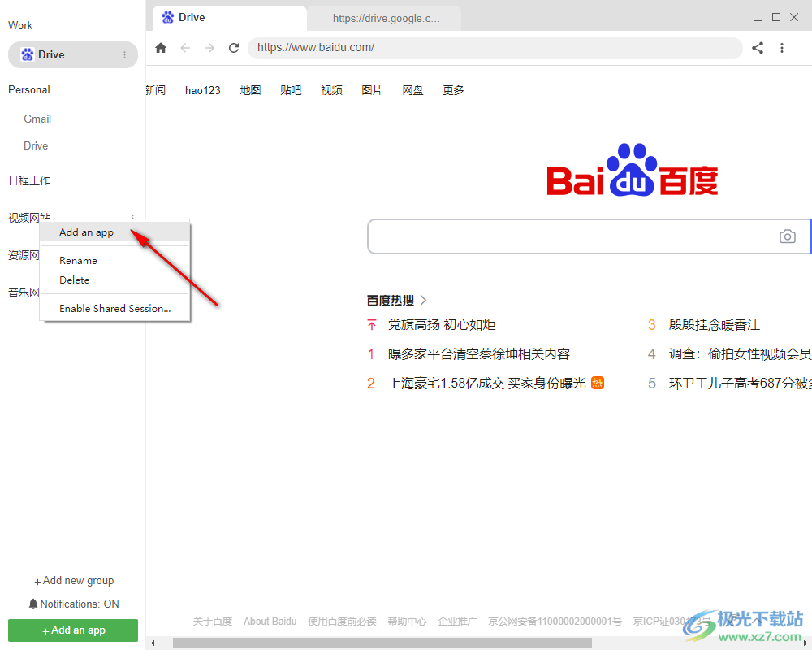Select the 日程工作 group
This screenshot has width=812, height=650.
[29, 180]
